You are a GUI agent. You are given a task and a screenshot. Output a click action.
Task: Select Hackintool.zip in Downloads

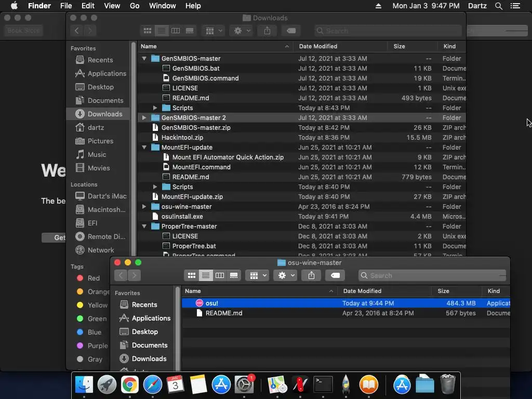pos(302,137)
